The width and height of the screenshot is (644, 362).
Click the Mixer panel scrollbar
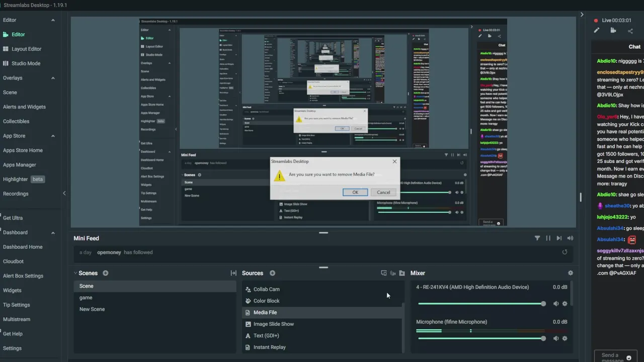click(572, 294)
